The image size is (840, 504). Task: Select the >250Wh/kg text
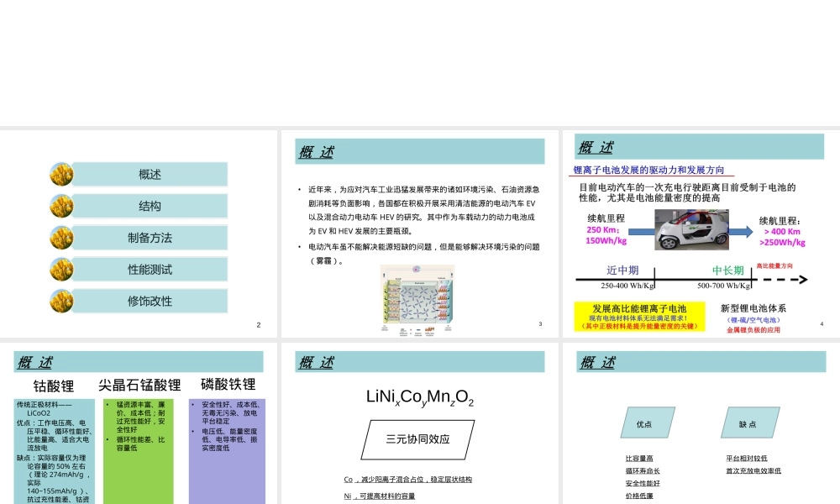pos(782,243)
